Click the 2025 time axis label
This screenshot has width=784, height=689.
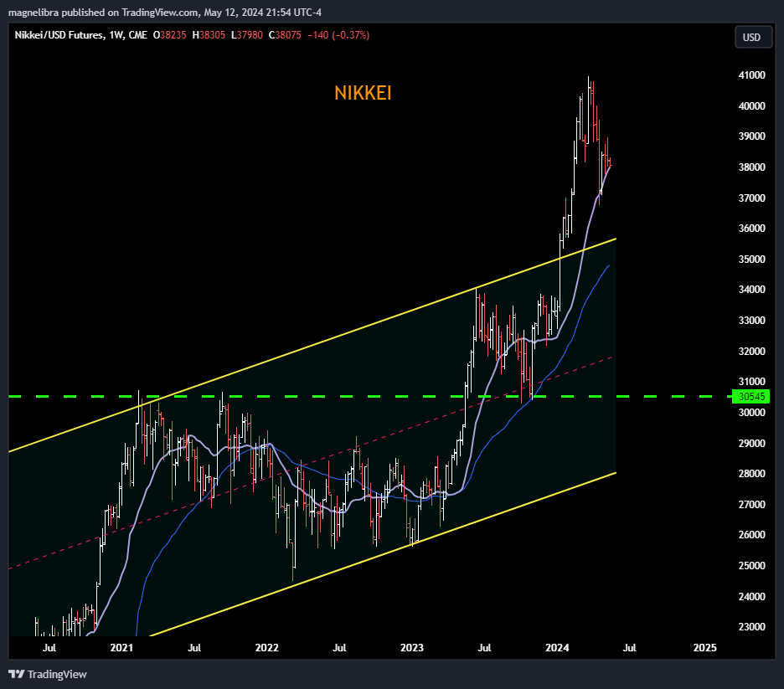tap(704, 647)
